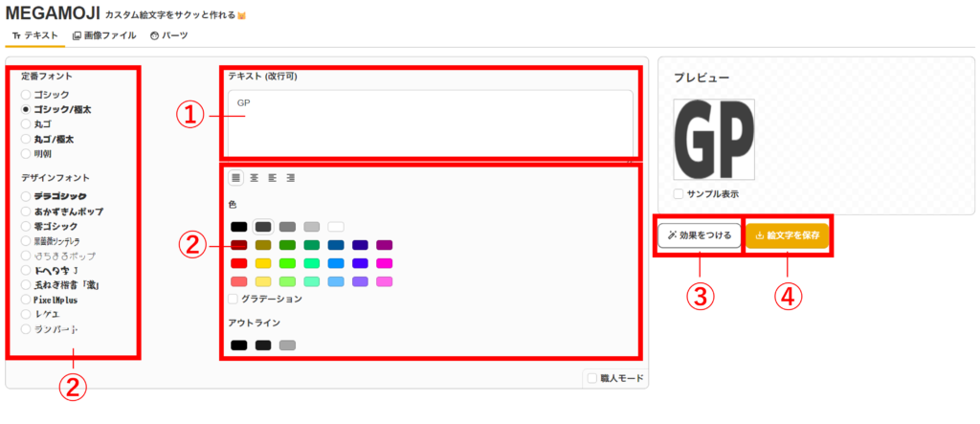The height and width of the screenshot is (424, 980).
Task: Pick the bright sky blue text color swatch
Action: point(336,263)
